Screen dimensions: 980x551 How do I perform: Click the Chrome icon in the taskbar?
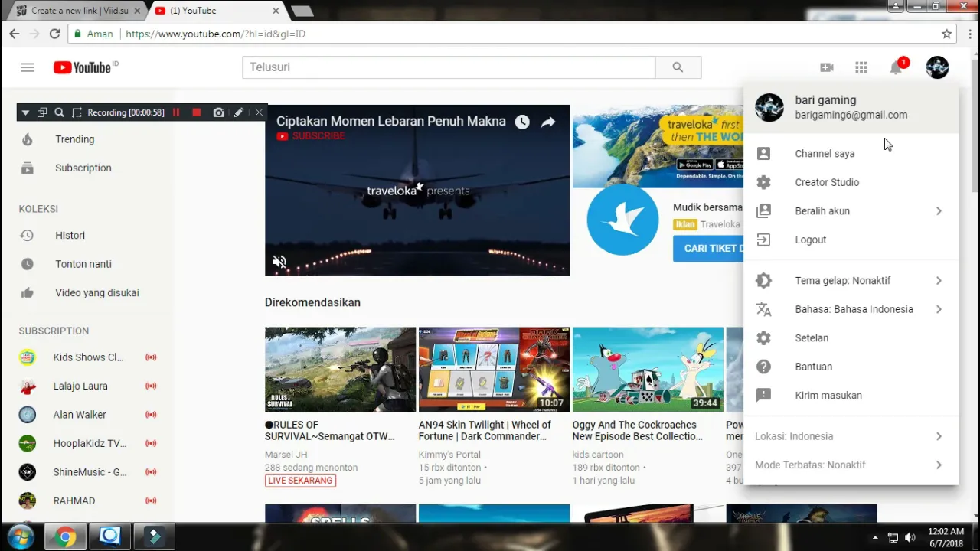click(65, 537)
